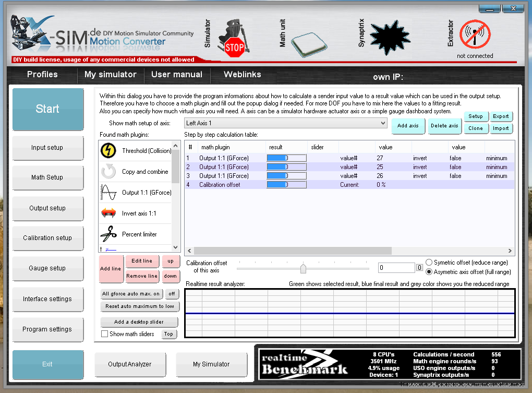
Task: Click the Simulator STOP sign icon
Action: coord(234,39)
